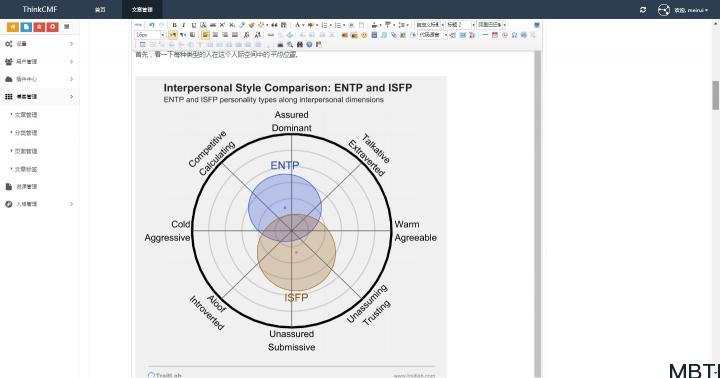The height and width of the screenshot is (378, 720).
Task: Open 文章管理 in the sidebar submenu
Action: [x=26, y=115]
